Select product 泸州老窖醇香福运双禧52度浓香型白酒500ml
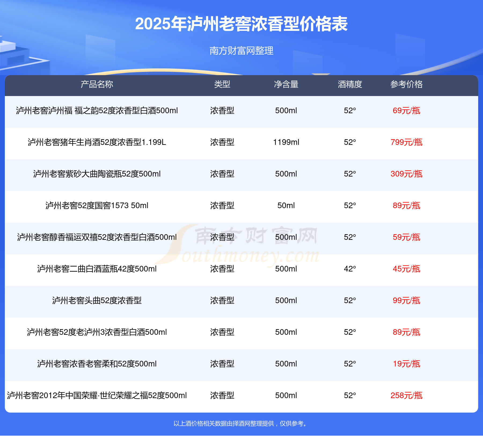Viewport: 483px width, 448px height. (97, 237)
